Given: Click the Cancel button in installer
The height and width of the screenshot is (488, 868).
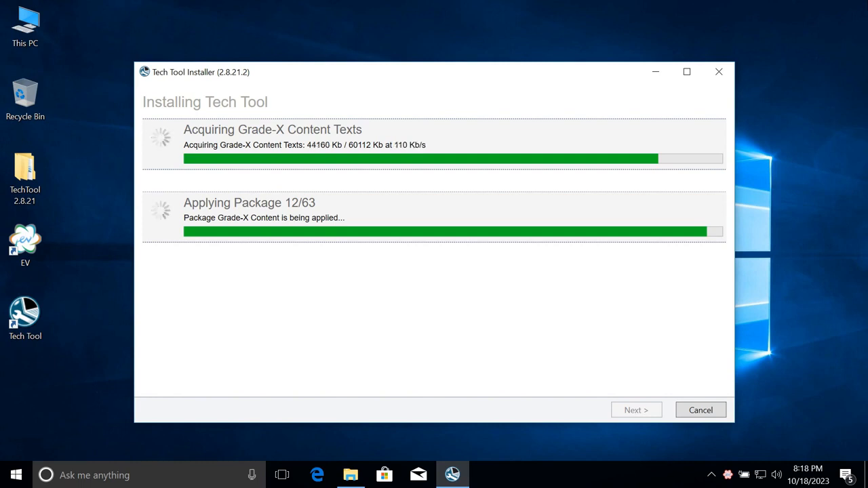Looking at the screenshot, I should [x=701, y=410].
